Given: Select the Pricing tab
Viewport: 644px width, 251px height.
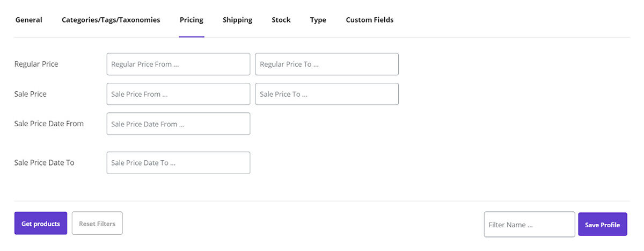Looking at the screenshot, I should (191, 20).
